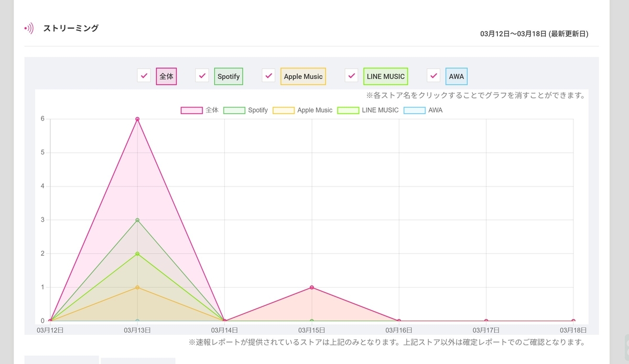This screenshot has height=364, width=629.
Task: Click the ストリーミング section heading
Action: tap(71, 28)
